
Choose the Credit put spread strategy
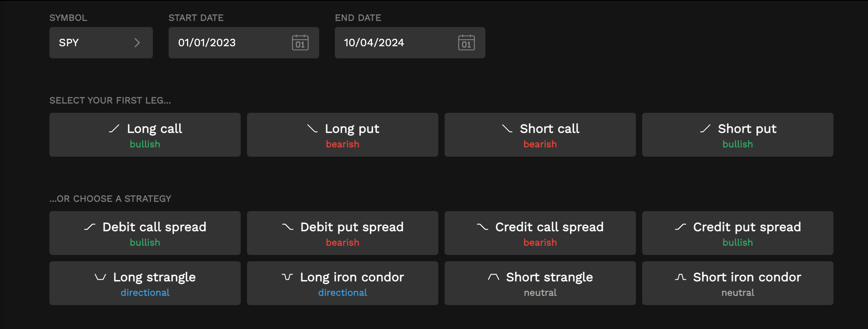[x=737, y=233]
